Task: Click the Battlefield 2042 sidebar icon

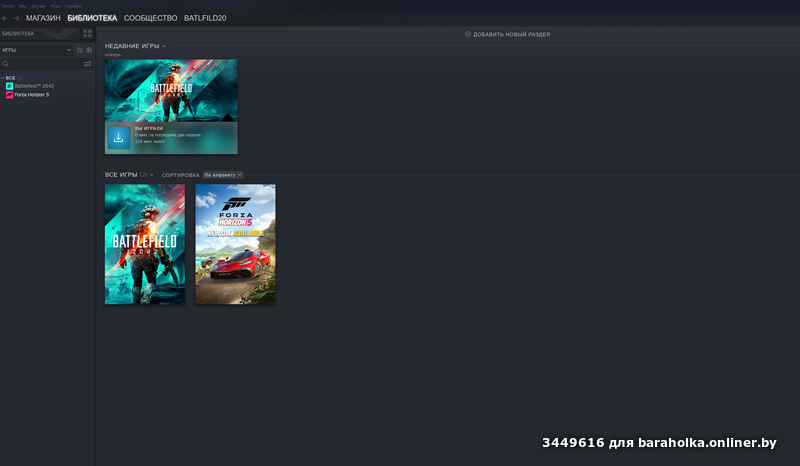Action: (x=9, y=86)
